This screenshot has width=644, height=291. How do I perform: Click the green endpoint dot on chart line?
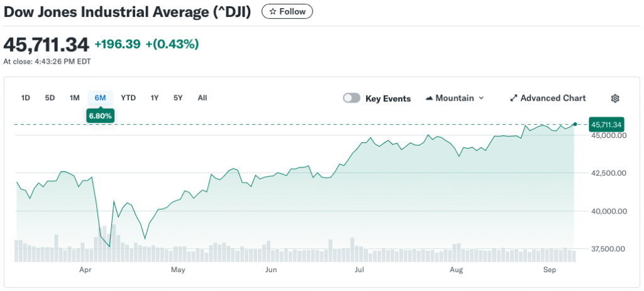[575, 124]
